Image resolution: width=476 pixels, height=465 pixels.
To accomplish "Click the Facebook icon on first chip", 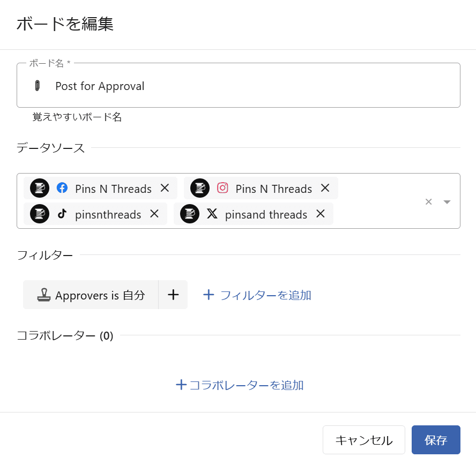I will pyautogui.click(x=62, y=188).
